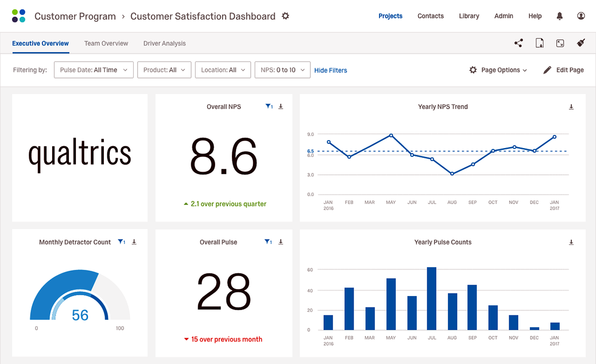Image resolution: width=596 pixels, height=364 pixels.
Task: Open the Driver Analysis tab
Action: click(164, 43)
